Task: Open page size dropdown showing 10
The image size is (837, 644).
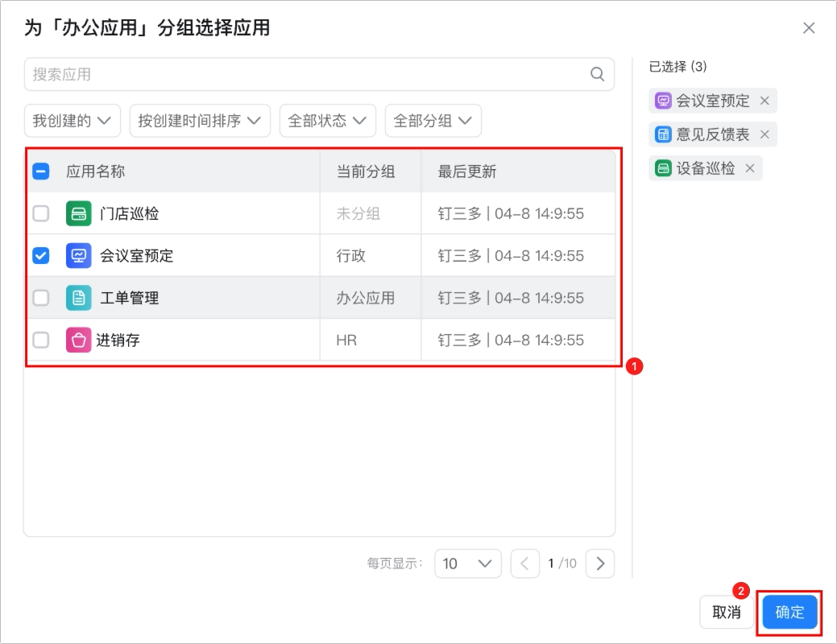Action: pos(467,563)
